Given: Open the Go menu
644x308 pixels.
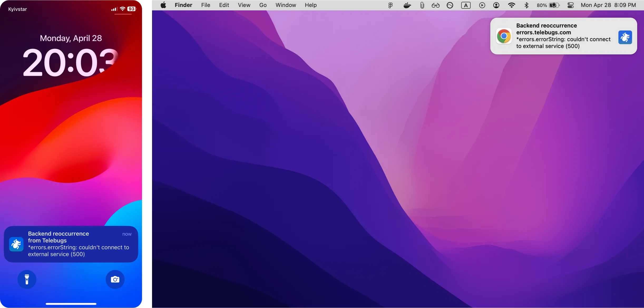Looking at the screenshot, I should click(263, 5).
